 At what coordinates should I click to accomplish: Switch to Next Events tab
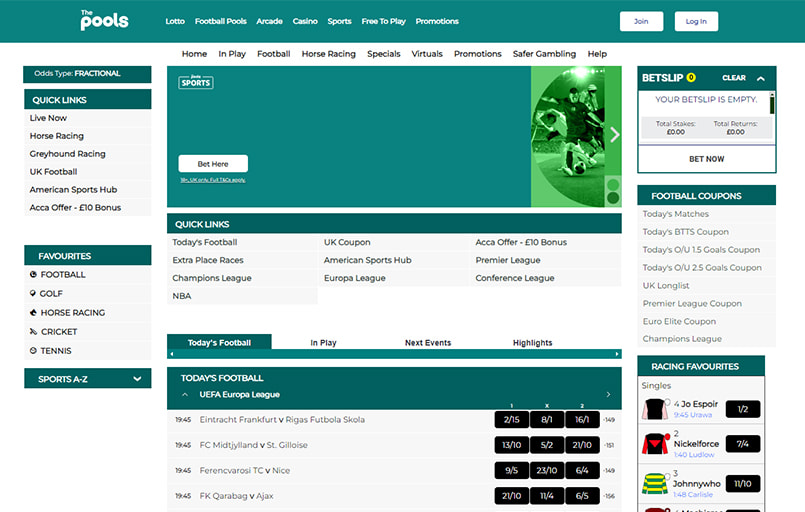tap(428, 342)
